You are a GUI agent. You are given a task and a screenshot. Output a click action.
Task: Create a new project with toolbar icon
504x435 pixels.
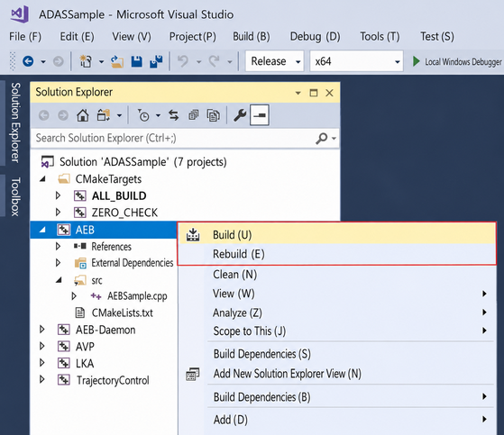[x=86, y=61]
